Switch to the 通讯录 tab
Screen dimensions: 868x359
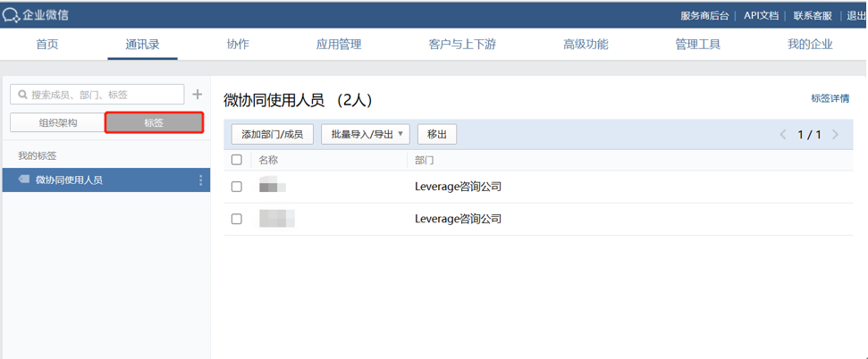[x=143, y=45]
